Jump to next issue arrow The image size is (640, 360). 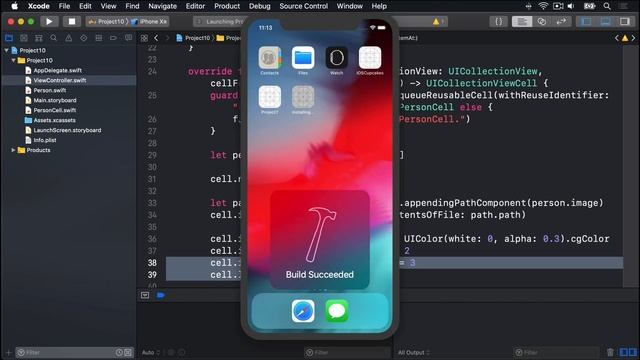click(633, 38)
